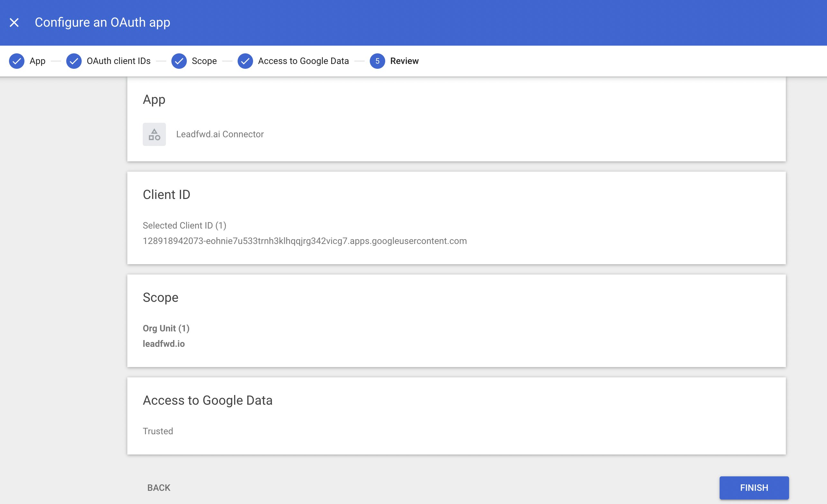Viewport: 827px width, 504px height.
Task: Click the selected client ID string
Action: [x=304, y=241]
